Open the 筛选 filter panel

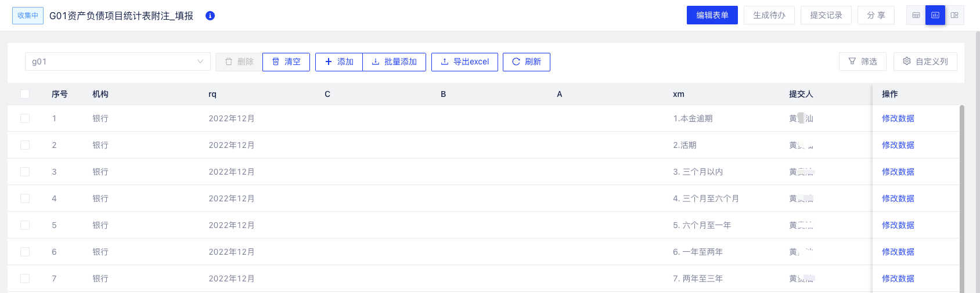[x=862, y=62]
